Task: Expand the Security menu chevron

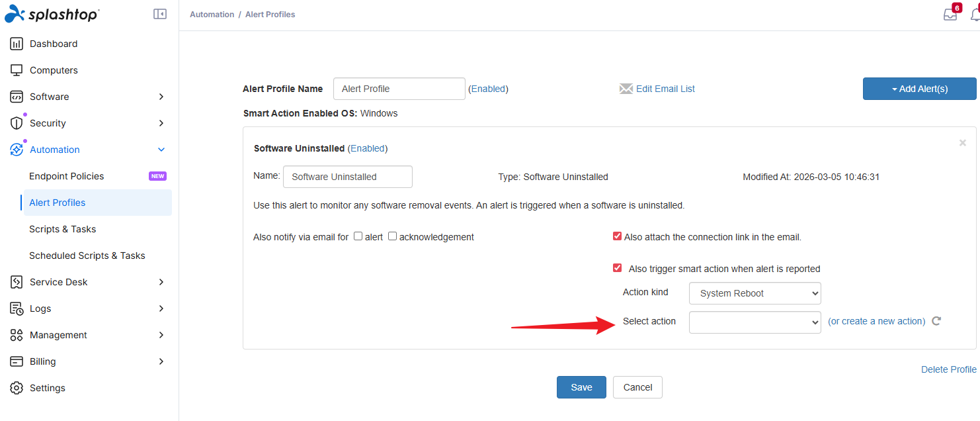Action: coord(161,123)
